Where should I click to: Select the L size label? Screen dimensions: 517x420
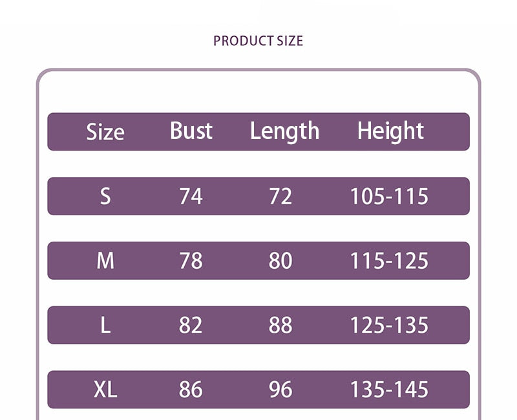(x=105, y=325)
